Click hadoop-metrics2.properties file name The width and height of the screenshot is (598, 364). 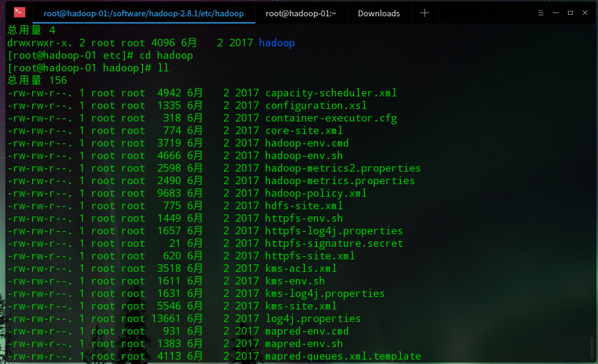coord(343,168)
